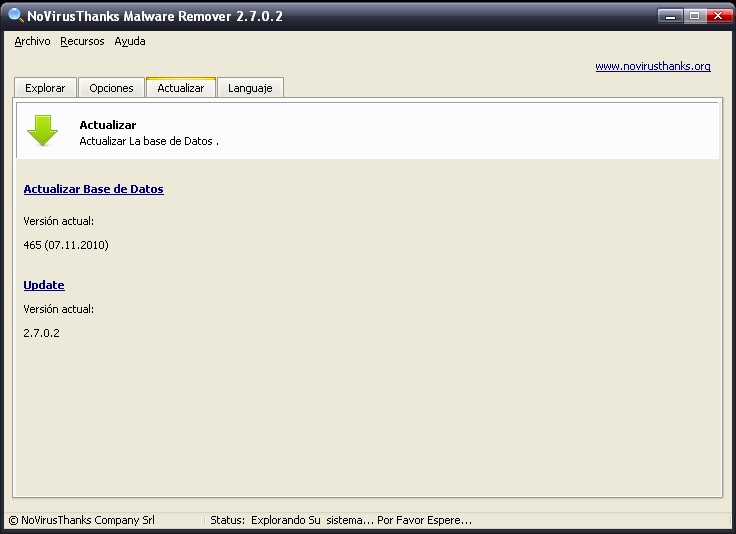Open the Ayuda menu
This screenshot has width=736, height=534.
[x=130, y=41]
